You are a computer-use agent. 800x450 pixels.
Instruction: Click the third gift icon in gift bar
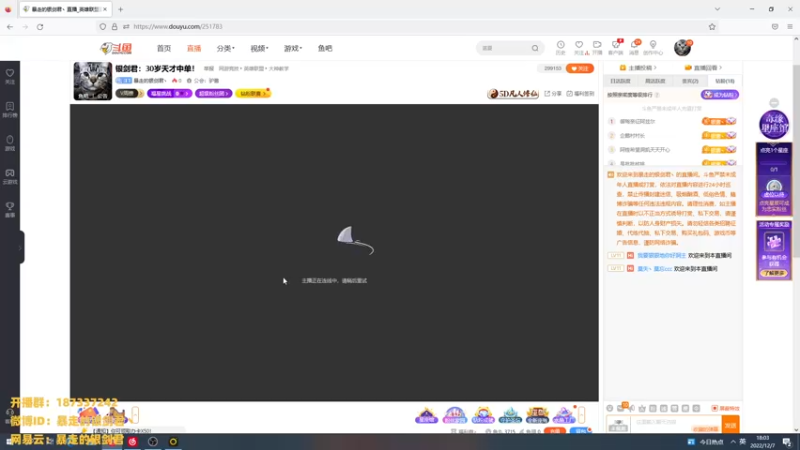(483, 415)
